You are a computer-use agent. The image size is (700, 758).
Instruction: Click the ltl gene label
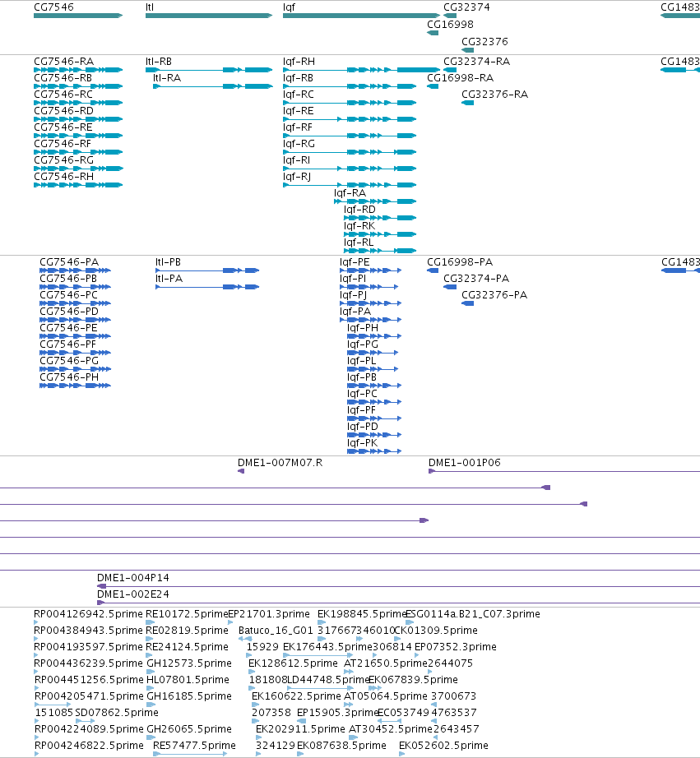(150, 7)
